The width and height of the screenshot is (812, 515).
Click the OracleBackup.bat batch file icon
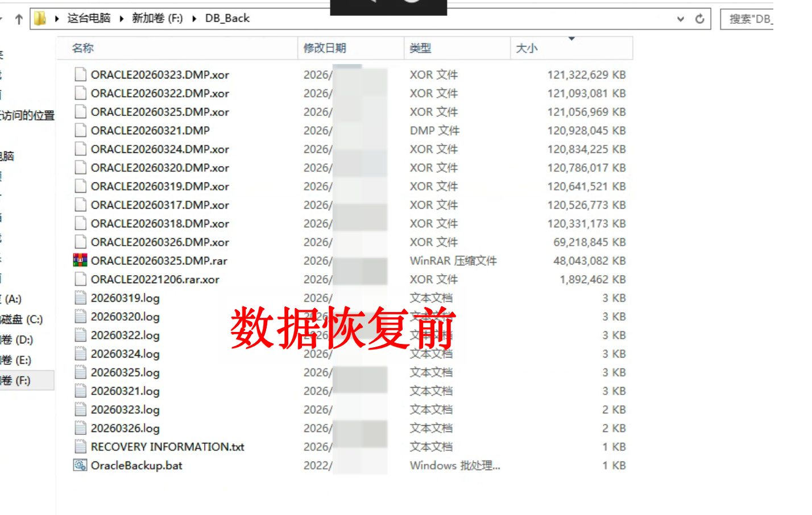pos(80,465)
